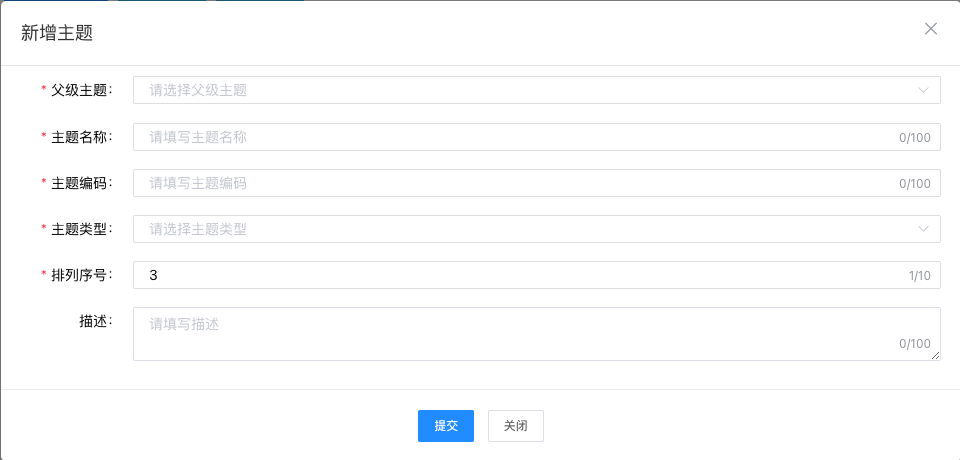
Task: Click into the 排列序号 field containing 3
Action: pyautogui.click(x=500, y=275)
